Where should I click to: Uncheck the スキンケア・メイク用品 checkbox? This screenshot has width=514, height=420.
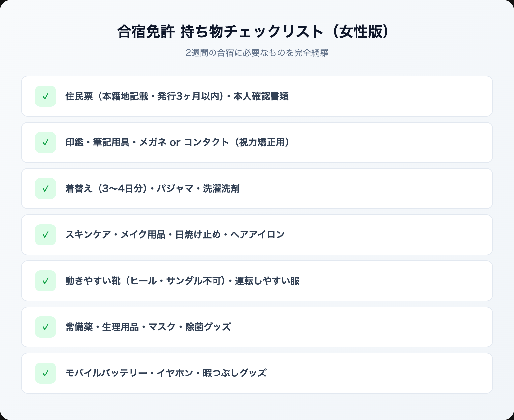45,235
